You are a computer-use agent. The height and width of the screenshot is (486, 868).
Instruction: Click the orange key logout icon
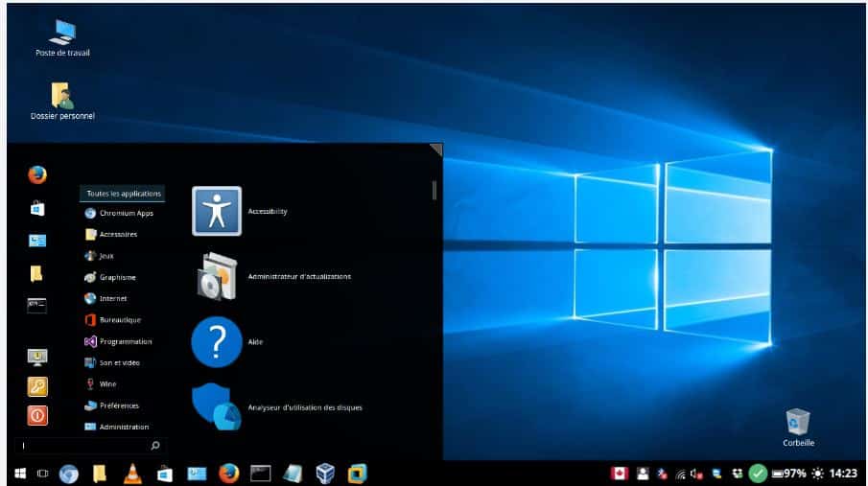pos(37,387)
